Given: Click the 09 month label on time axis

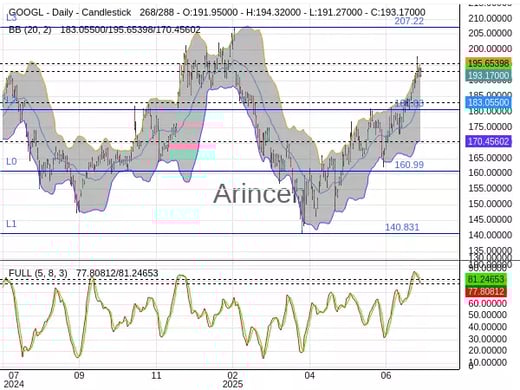Looking at the screenshot, I should coord(79,376).
